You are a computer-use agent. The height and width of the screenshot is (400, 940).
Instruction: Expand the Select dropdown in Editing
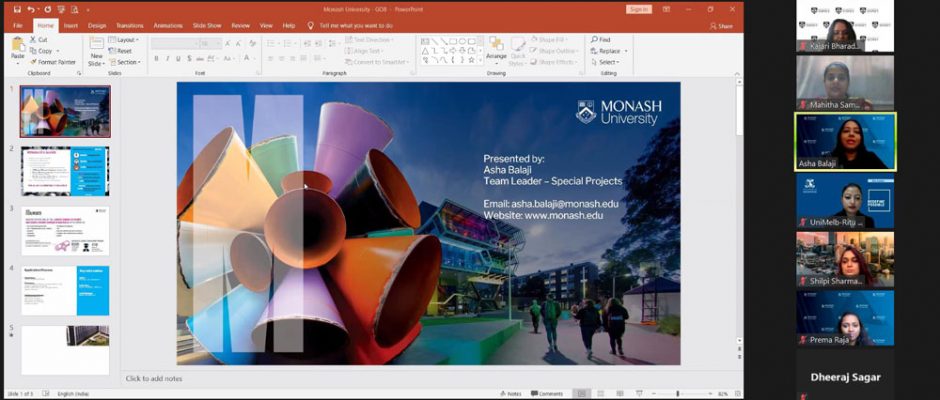click(609, 62)
